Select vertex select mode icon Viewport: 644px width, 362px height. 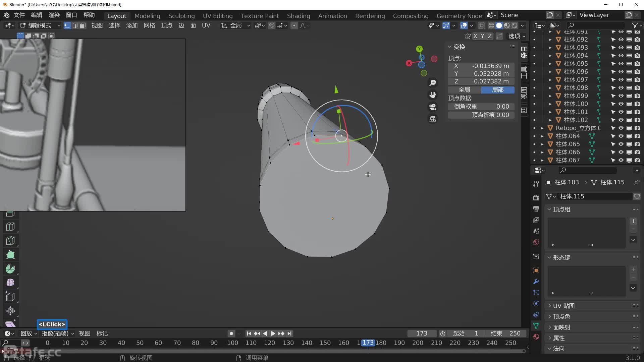[x=67, y=25]
